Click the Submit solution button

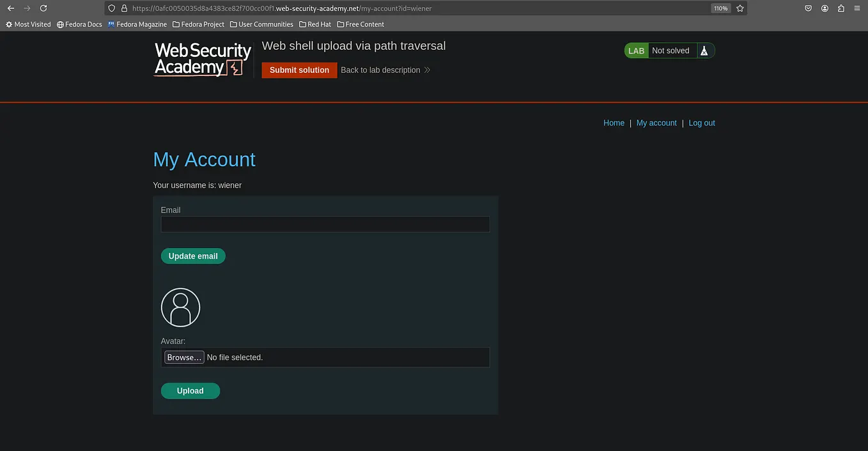click(299, 70)
